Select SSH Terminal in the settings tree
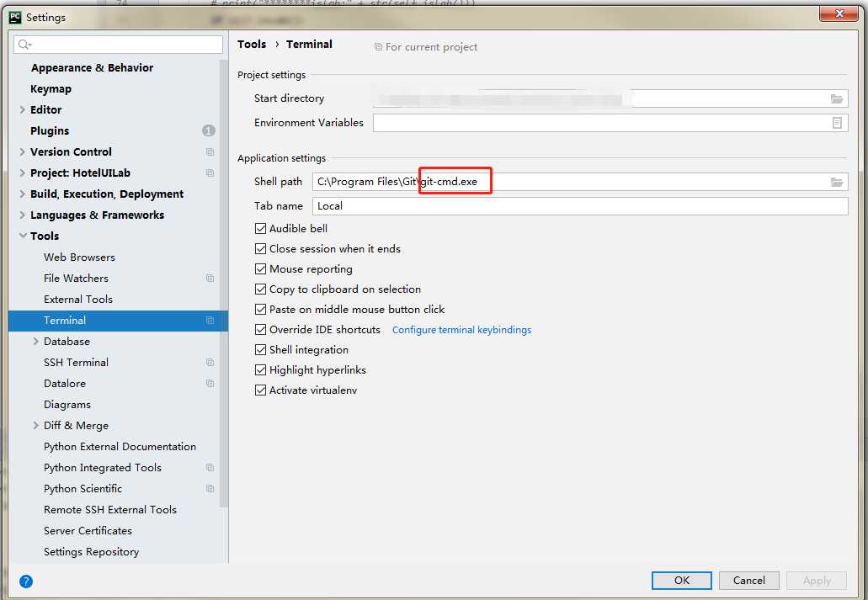868x600 pixels. coord(76,363)
